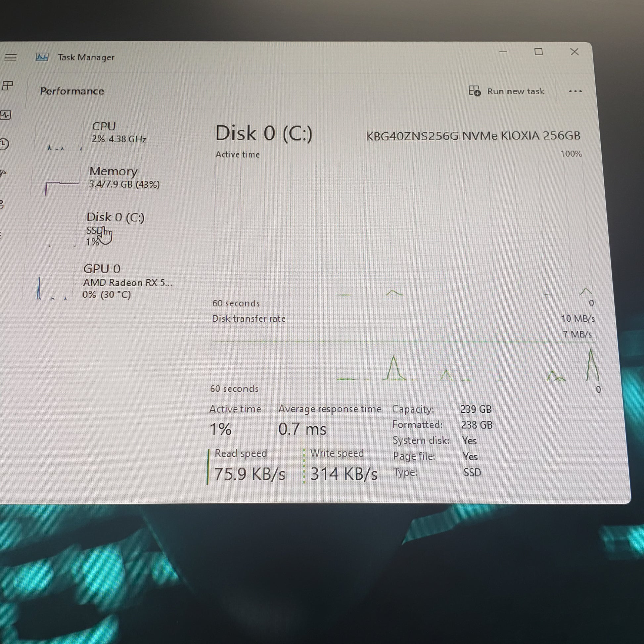Close the Task Manager window
Viewport: 644px width, 644px height.
click(x=574, y=52)
